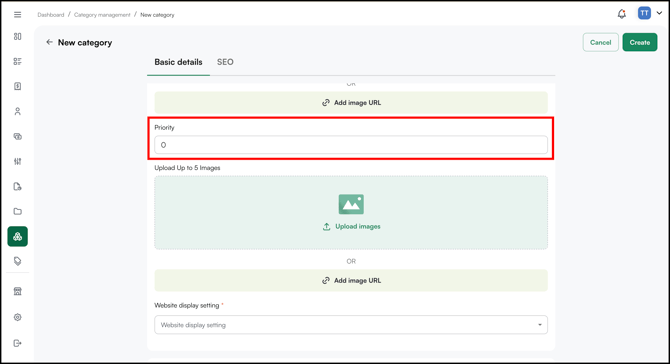Click the Category management breadcrumb
The image size is (670, 364).
click(102, 15)
